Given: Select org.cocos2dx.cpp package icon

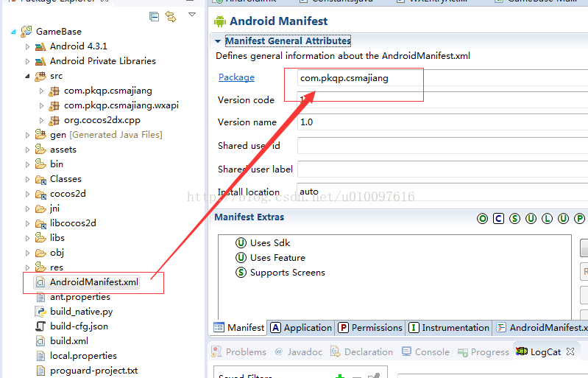Looking at the screenshot, I should point(54,121).
